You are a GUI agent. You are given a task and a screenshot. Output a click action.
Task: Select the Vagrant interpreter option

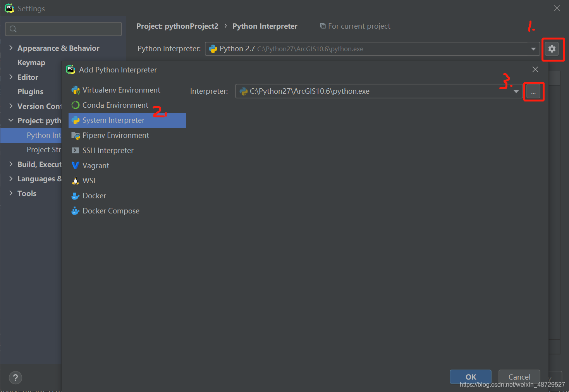click(x=95, y=165)
